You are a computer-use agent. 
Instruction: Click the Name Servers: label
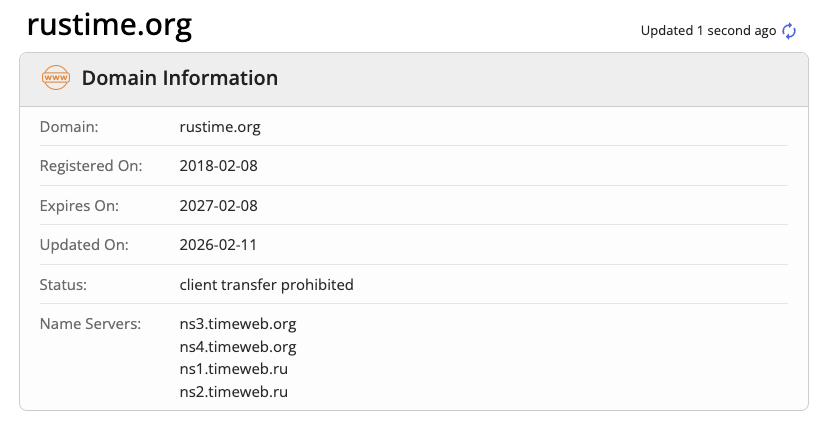[90, 324]
